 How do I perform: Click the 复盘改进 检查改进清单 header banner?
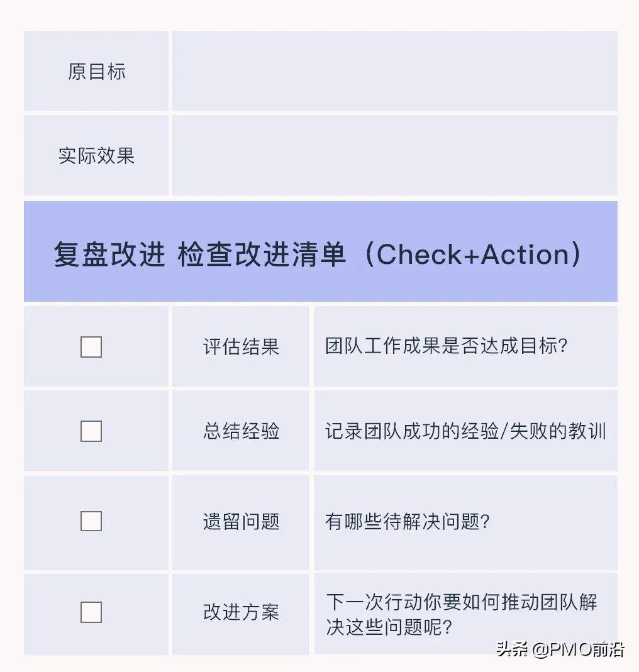point(321,251)
